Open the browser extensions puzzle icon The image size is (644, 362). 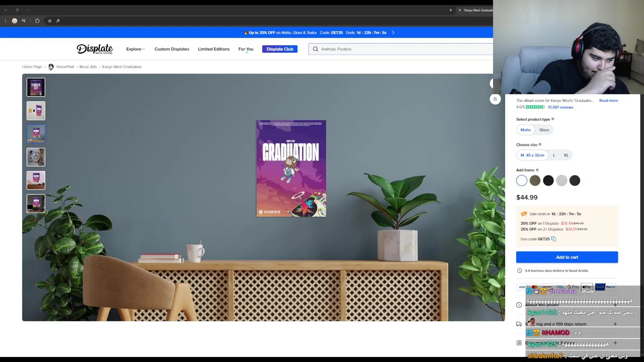click(x=37, y=21)
